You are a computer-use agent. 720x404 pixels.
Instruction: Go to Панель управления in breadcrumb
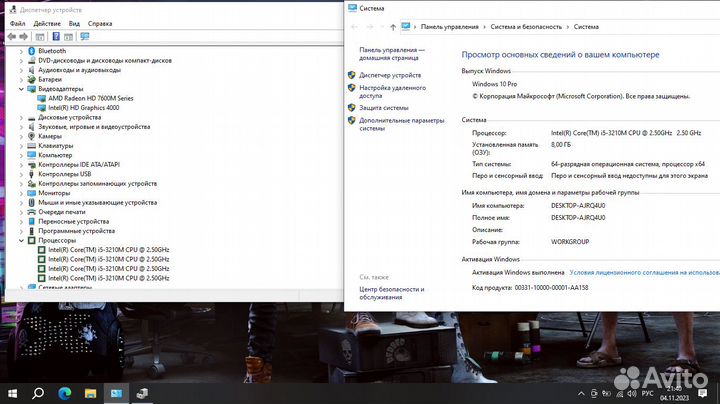[x=450, y=27]
